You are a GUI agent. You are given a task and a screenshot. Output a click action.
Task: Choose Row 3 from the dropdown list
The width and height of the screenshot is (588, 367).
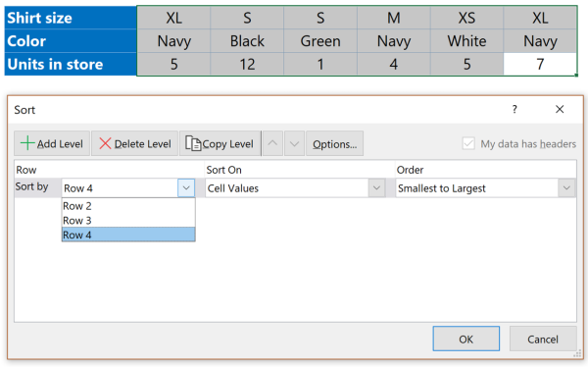[x=128, y=220]
